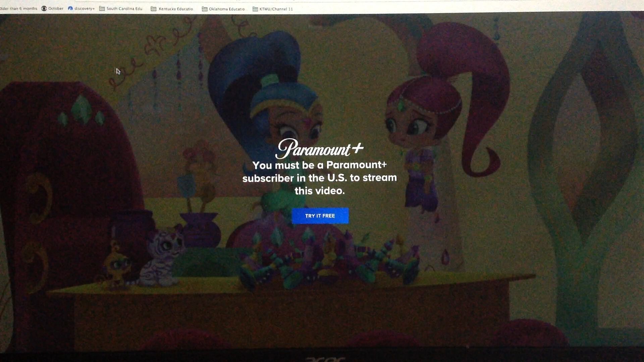
Task: Expand Kentucky Educatio bookmark folder label
Action: 176,9
